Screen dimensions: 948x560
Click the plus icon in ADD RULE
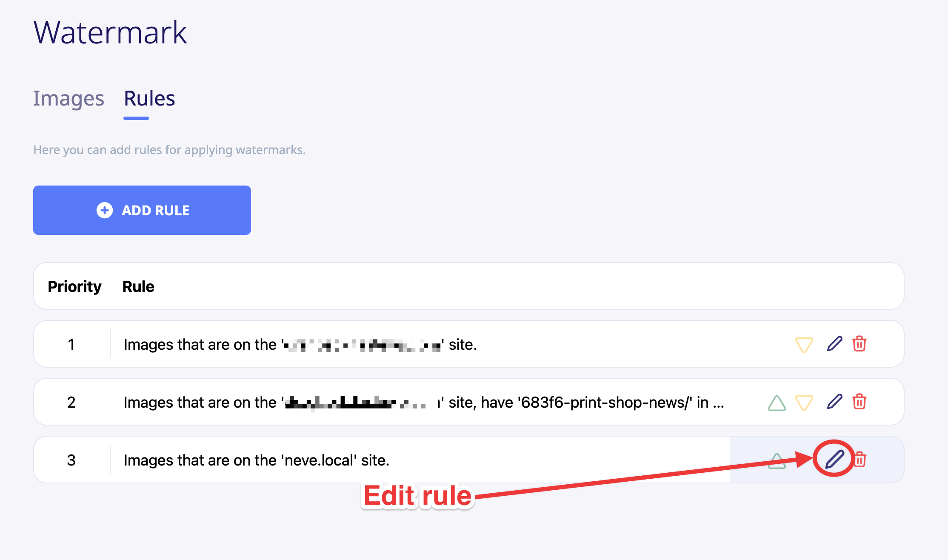(105, 210)
